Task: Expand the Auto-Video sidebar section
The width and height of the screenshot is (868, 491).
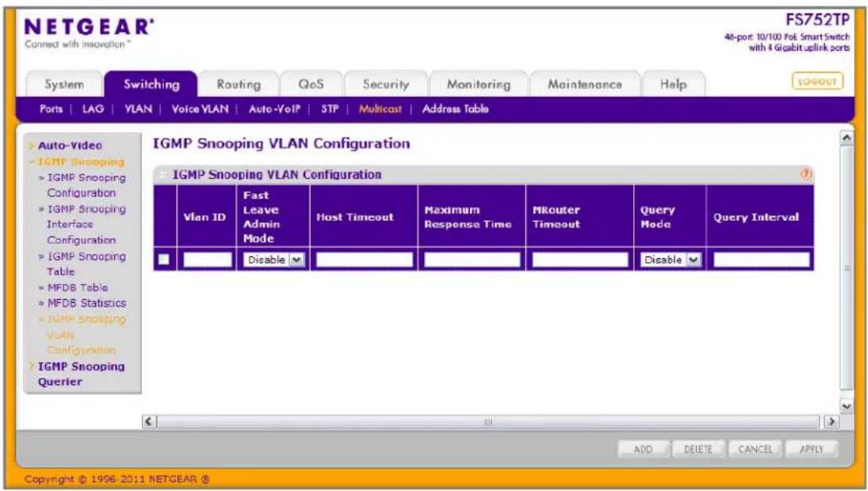Action: [x=69, y=145]
